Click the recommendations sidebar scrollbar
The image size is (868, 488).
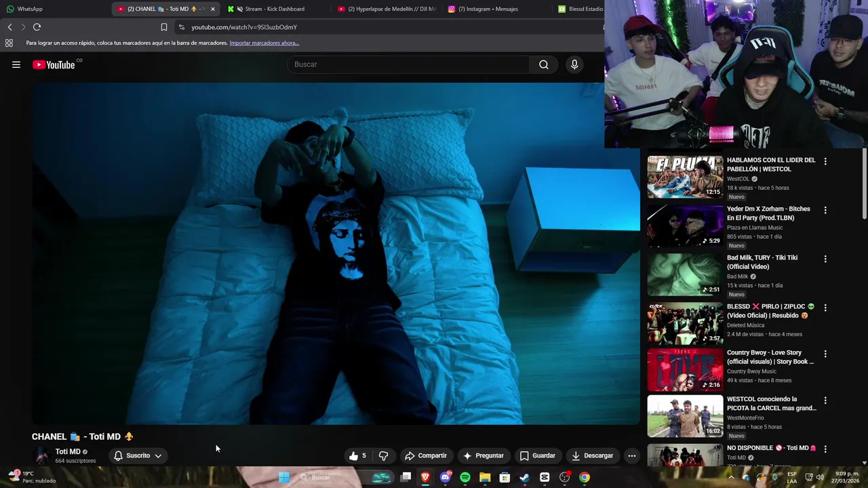coord(864,183)
